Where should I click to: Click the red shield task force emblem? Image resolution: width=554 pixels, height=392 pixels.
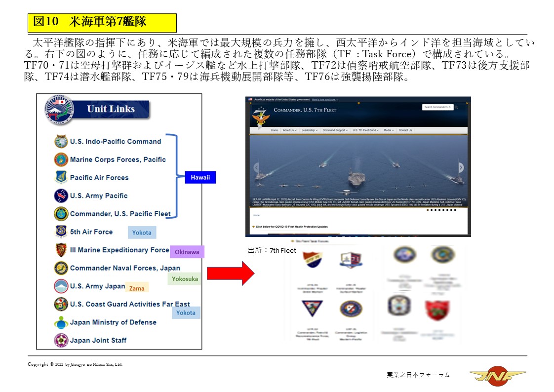(x=437, y=310)
